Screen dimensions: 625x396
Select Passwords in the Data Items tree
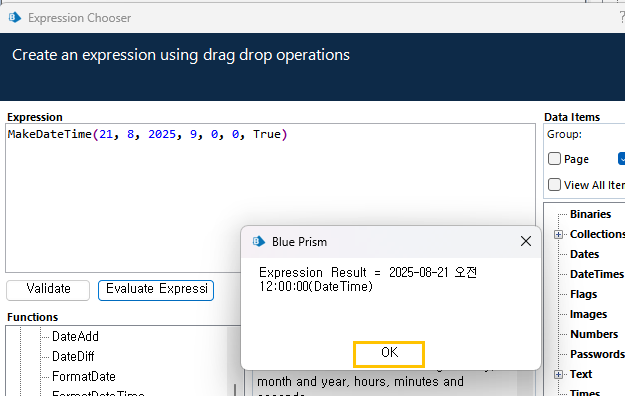(597, 354)
